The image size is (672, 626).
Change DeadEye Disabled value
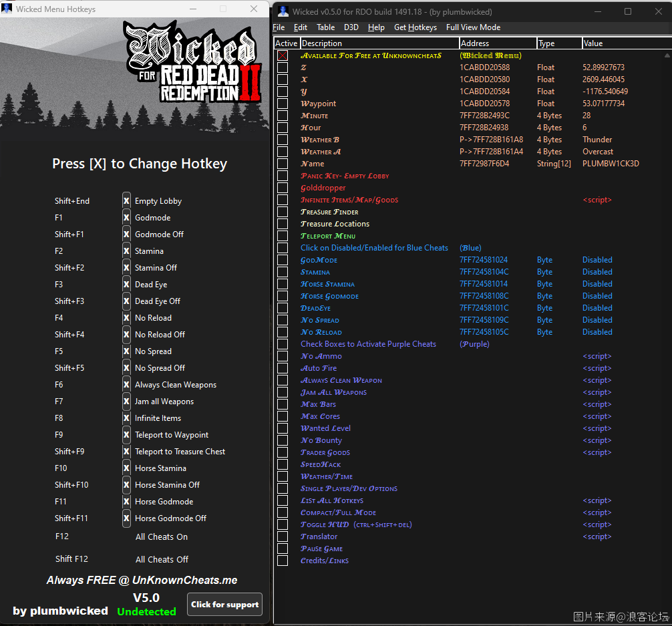[597, 308]
